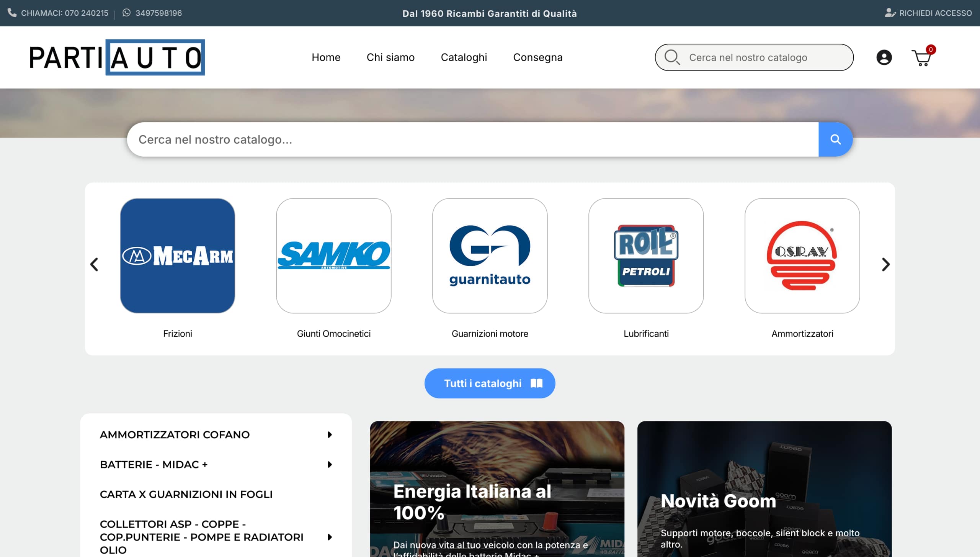Click the PartiAuto logo
The width and height of the screenshot is (980, 557).
tap(117, 57)
